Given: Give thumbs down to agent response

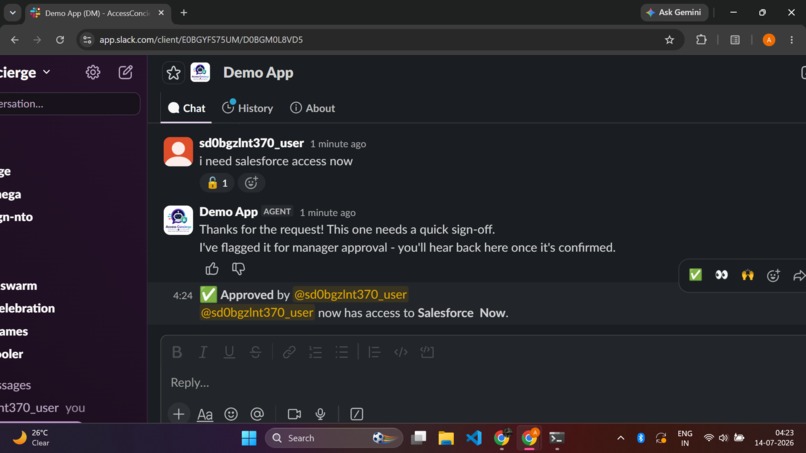Looking at the screenshot, I should click(x=238, y=268).
